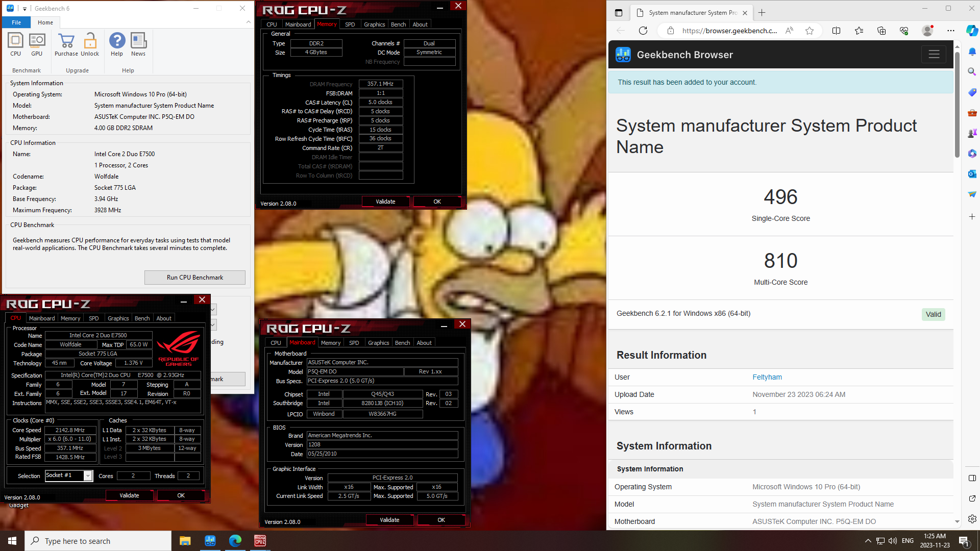This screenshot has width=980, height=551.
Task: Open the Help question mark icon
Action: point(117,44)
